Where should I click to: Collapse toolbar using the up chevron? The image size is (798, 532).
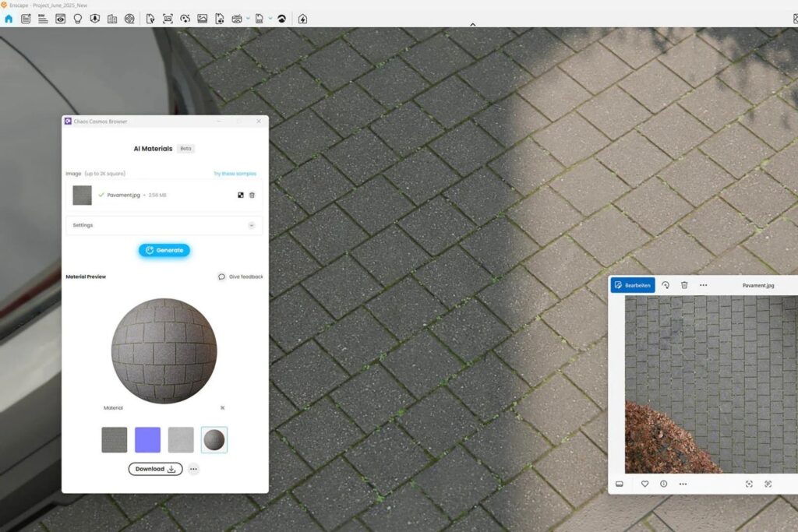point(473,24)
